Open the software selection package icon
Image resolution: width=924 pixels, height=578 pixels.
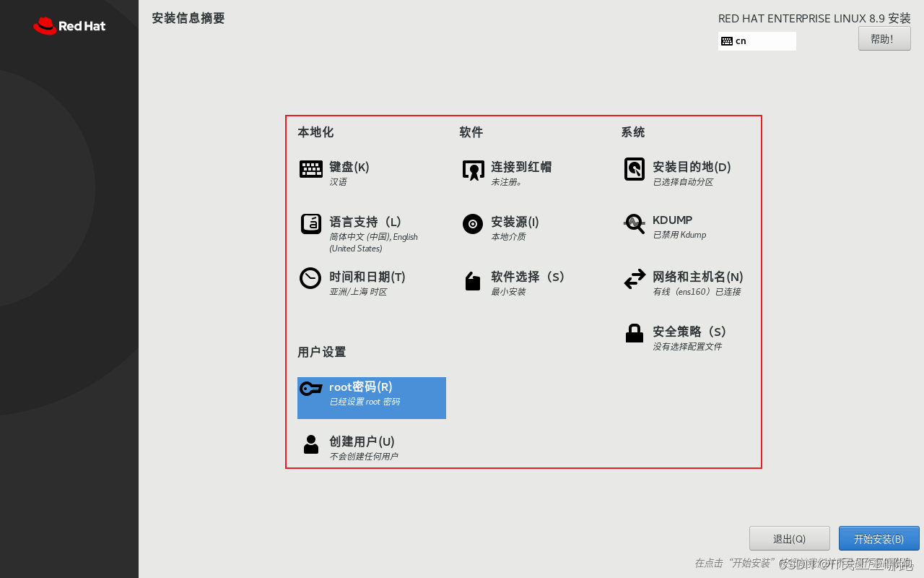(x=473, y=281)
